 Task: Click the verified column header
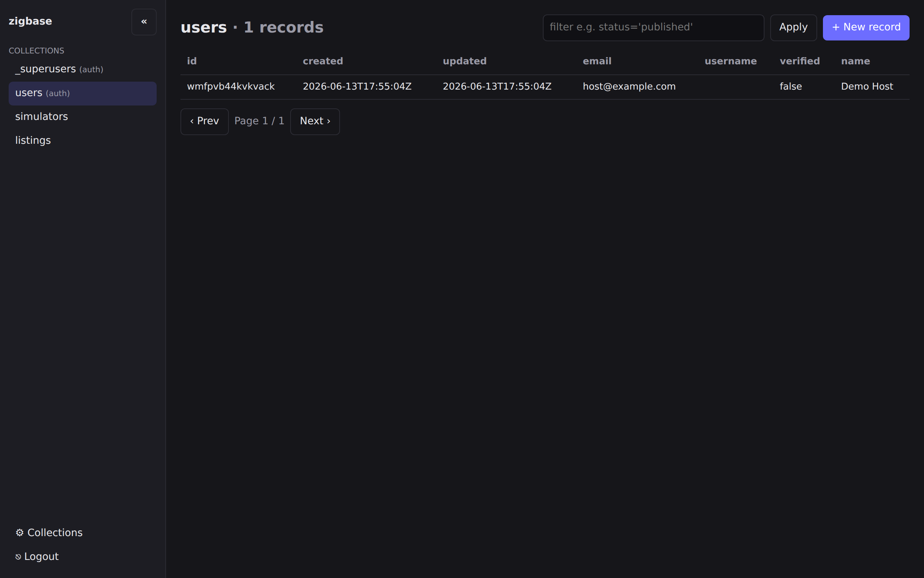pos(799,61)
